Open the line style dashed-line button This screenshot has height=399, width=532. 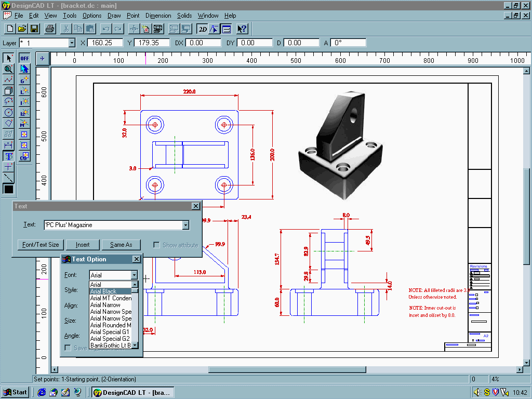point(8,178)
